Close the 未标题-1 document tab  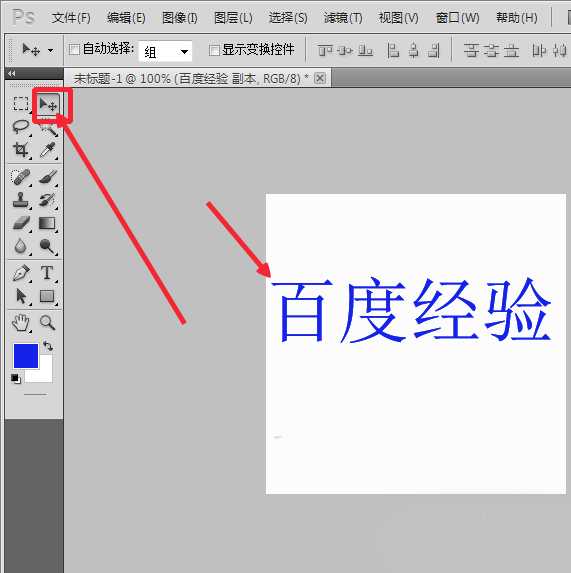(x=320, y=78)
